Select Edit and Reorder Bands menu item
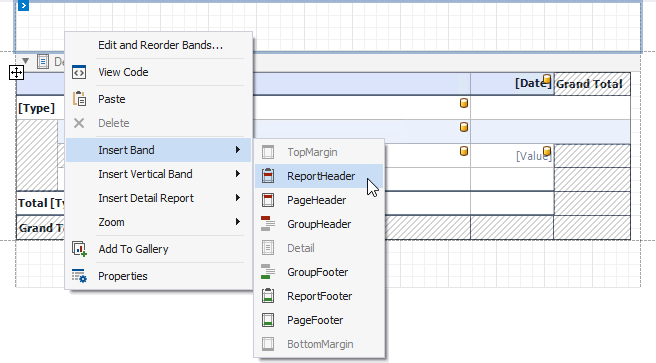Image resolution: width=656 pixels, height=363 pixels. point(159,45)
